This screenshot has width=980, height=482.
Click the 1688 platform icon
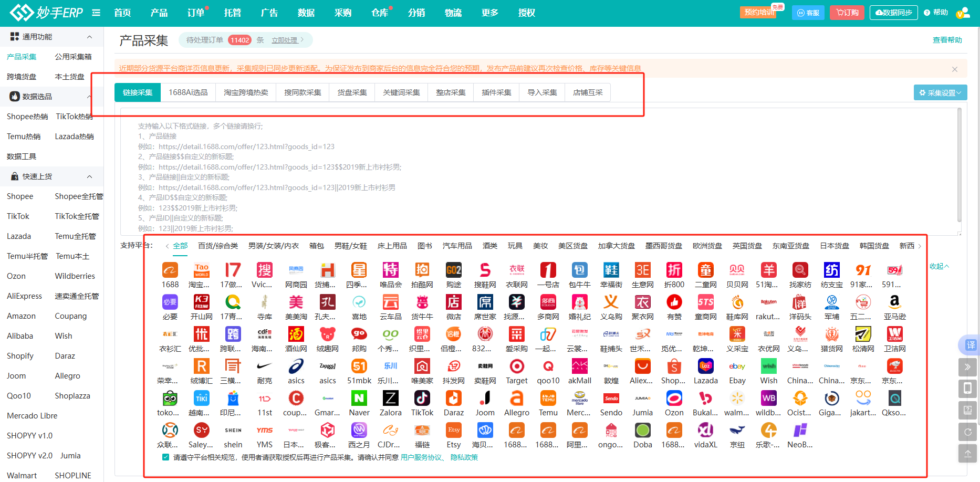[170, 270]
